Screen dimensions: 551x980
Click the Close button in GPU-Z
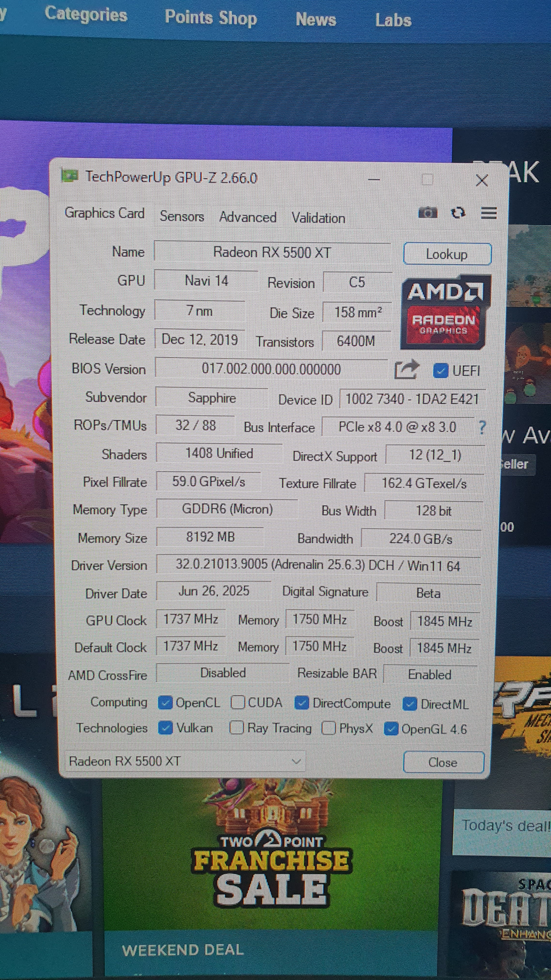pos(443,762)
